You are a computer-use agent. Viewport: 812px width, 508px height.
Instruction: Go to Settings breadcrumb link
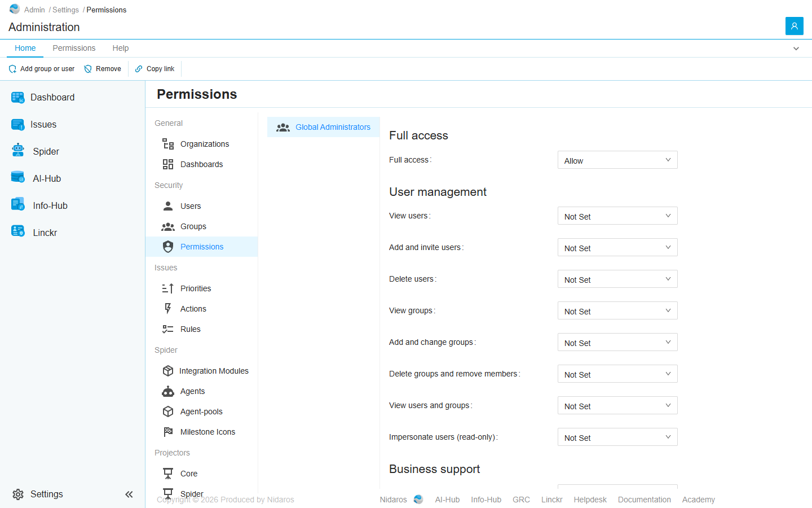click(65, 10)
